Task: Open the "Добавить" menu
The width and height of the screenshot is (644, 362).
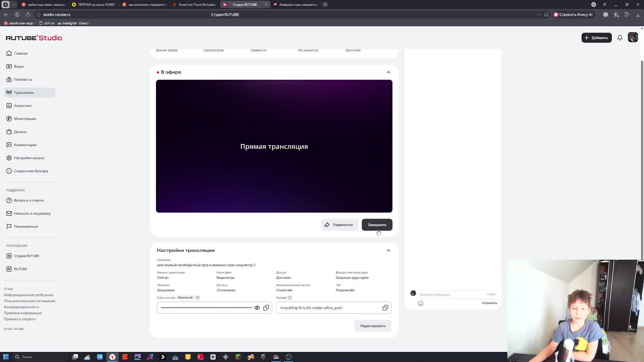Action: [596, 38]
